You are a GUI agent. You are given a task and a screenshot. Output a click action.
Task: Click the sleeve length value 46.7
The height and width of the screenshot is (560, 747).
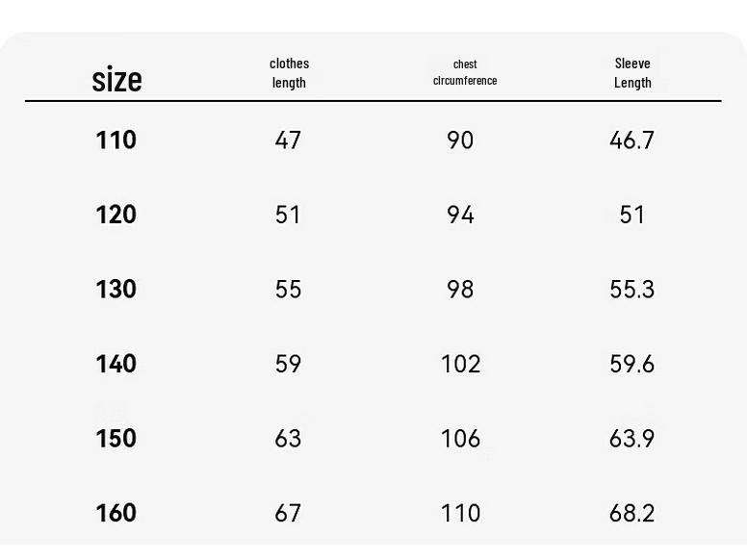(x=631, y=140)
